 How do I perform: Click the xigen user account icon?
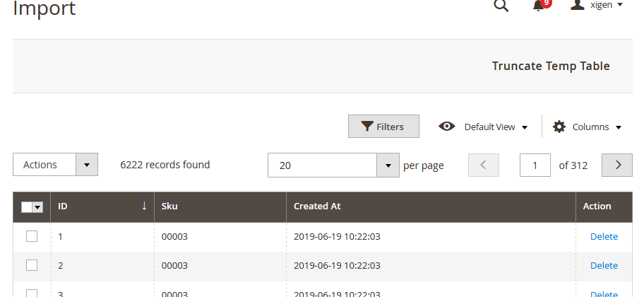(578, 4)
